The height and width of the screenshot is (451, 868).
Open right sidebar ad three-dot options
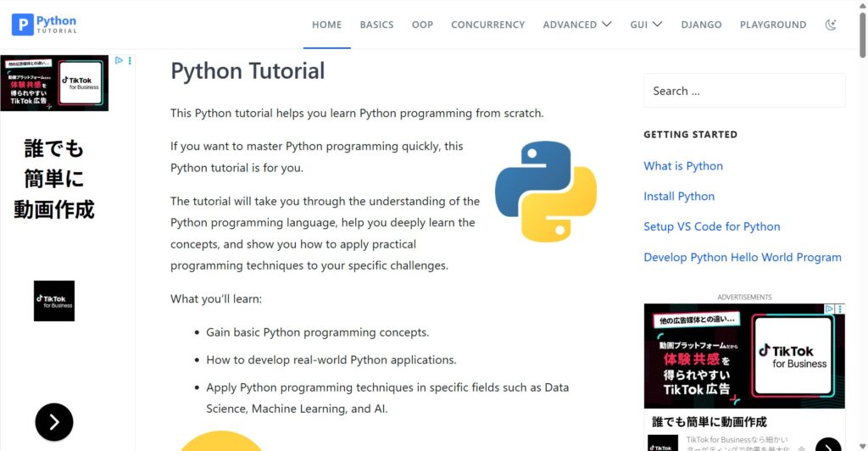(x=840, y=309)
